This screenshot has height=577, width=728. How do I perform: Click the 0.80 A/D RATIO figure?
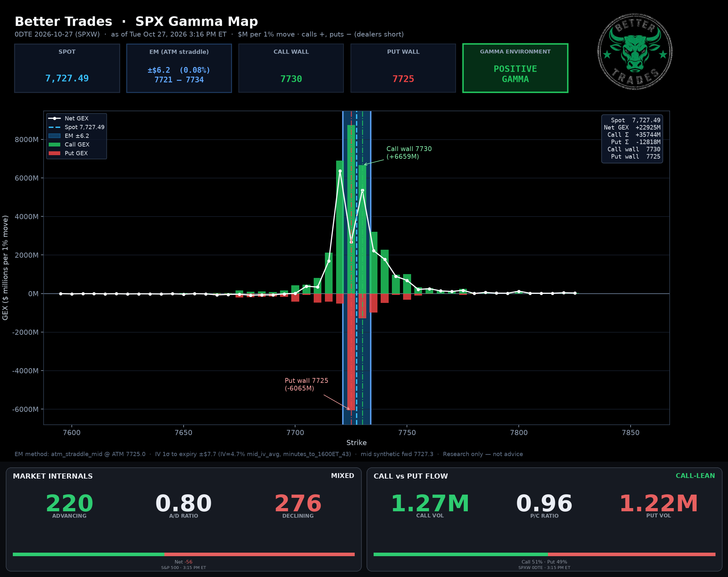pyautogui.click(x=183, y=503)
